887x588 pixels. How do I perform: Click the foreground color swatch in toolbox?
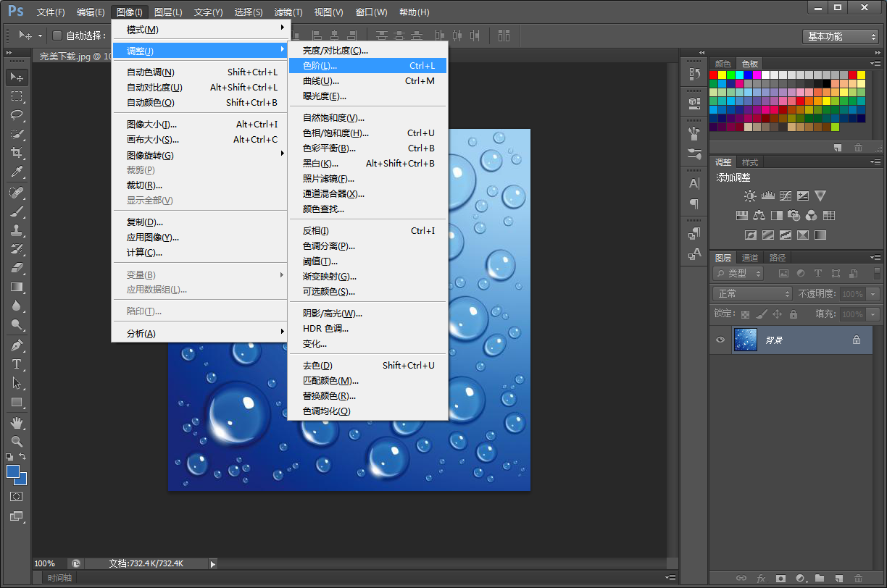point(13,471)
